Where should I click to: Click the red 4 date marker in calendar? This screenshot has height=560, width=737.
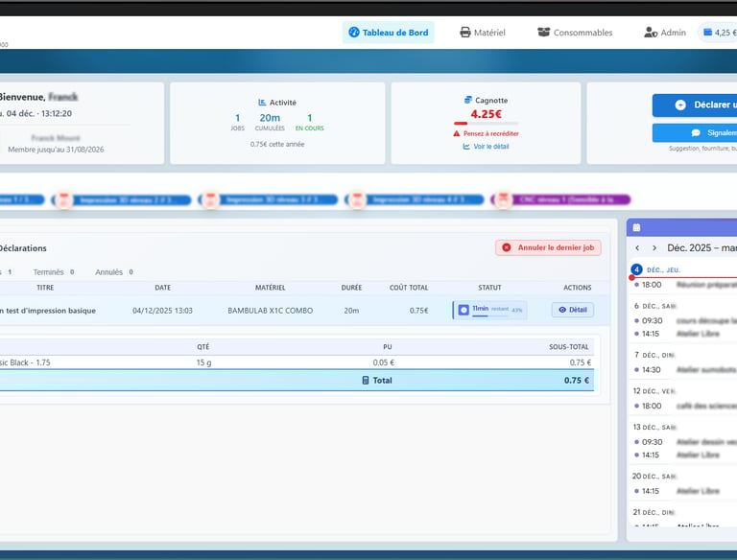tap(636, 269)
